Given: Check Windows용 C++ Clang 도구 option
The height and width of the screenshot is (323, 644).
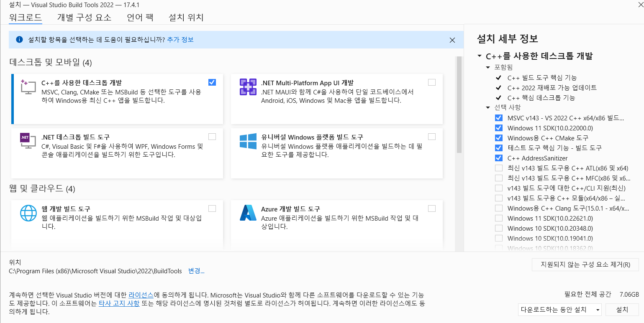Looking at the screenshot, I should [x=498, y=208].
